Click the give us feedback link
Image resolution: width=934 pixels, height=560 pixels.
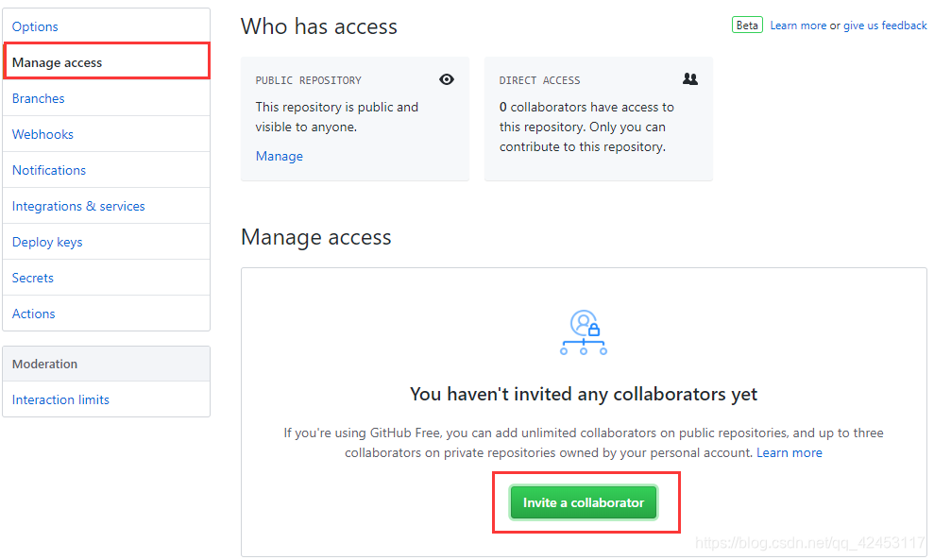pyautogui.click(x=885, y=25)
